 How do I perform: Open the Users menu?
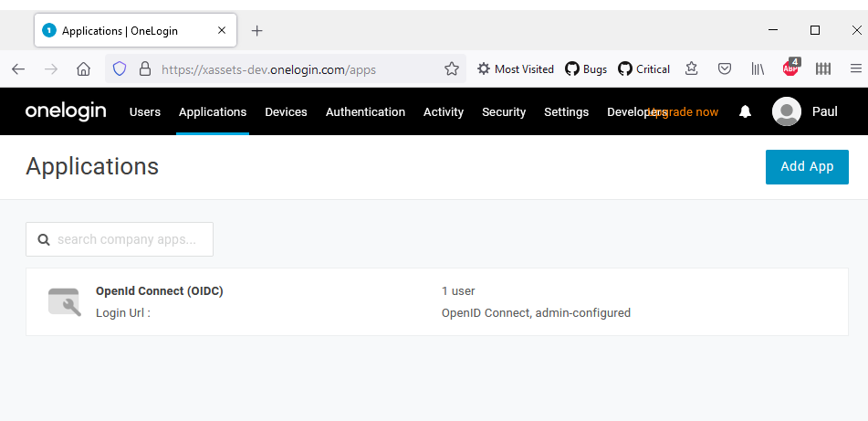point(145,112)
